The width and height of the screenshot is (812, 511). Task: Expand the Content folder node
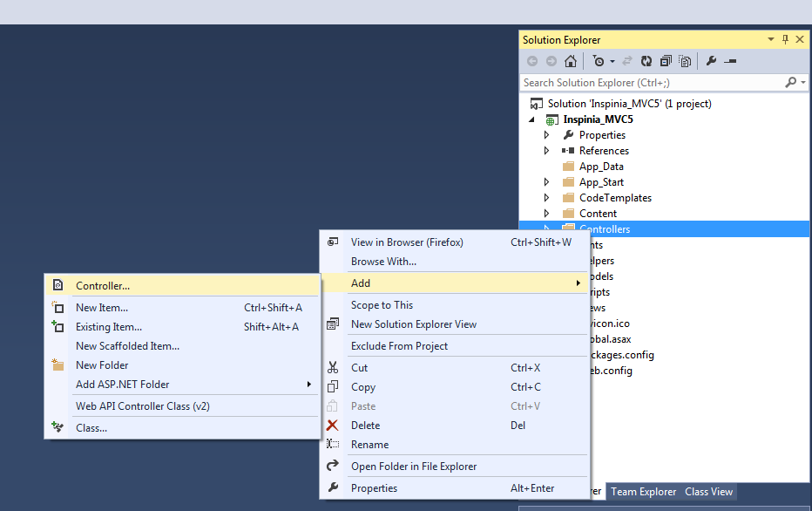[546, 214]
